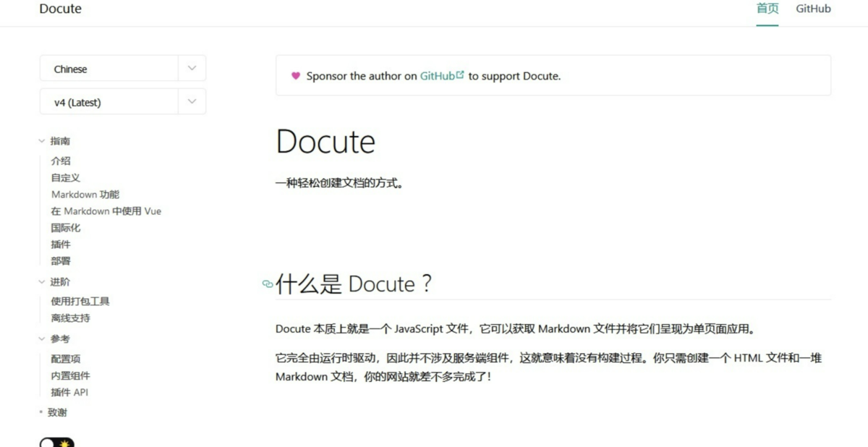
Task: Open the 致谢 sidebar link
Action: (x=57, y=412)
